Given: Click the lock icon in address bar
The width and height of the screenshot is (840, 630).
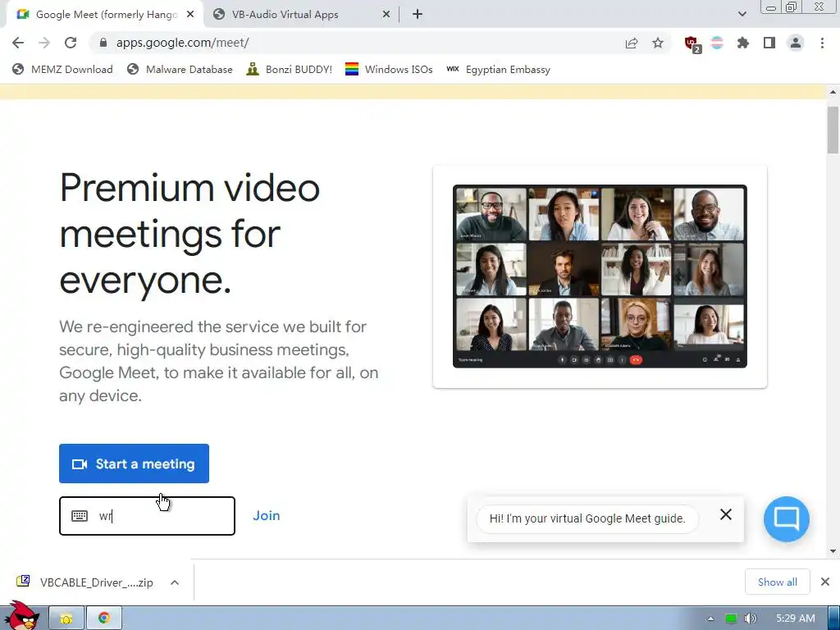Looking at the screenshot, I should point(103,43).
